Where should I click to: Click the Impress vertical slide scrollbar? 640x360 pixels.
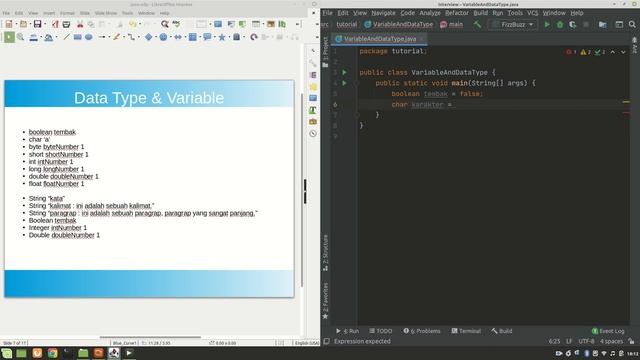tap(302, 190)
